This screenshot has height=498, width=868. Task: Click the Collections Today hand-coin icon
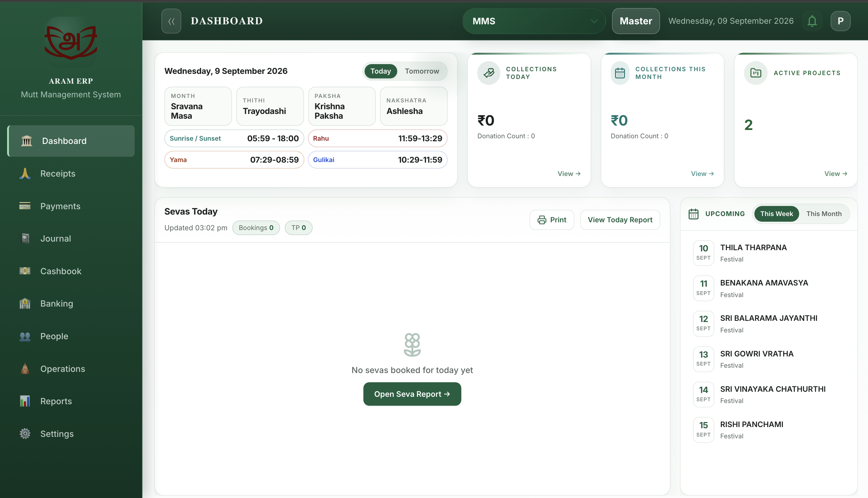(x=489, y=73)
